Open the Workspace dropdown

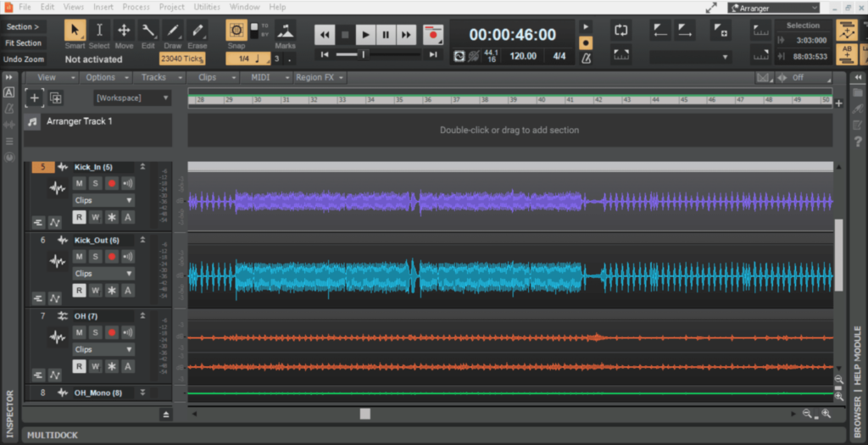point(131,98)
